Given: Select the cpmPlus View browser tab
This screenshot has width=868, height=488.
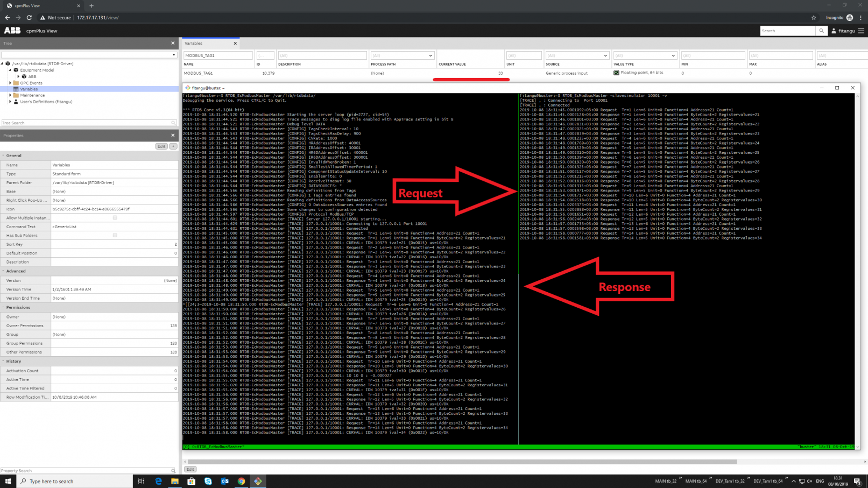Looking at the screenshot, I should click(x=42, y=6).
